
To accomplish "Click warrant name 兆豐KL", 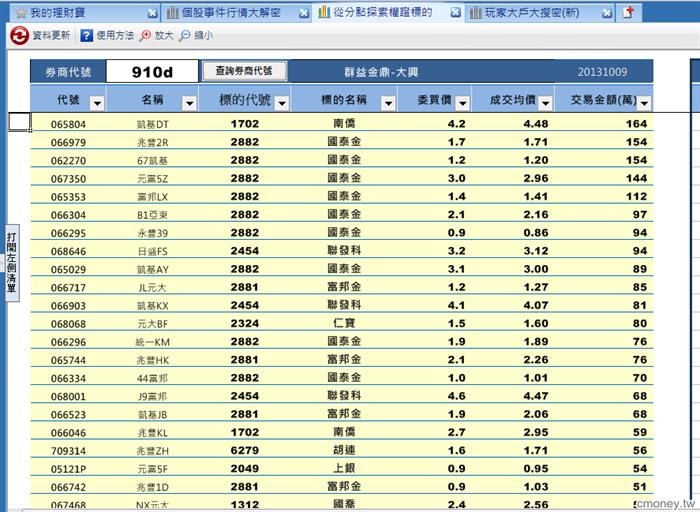I will (153, 433).
